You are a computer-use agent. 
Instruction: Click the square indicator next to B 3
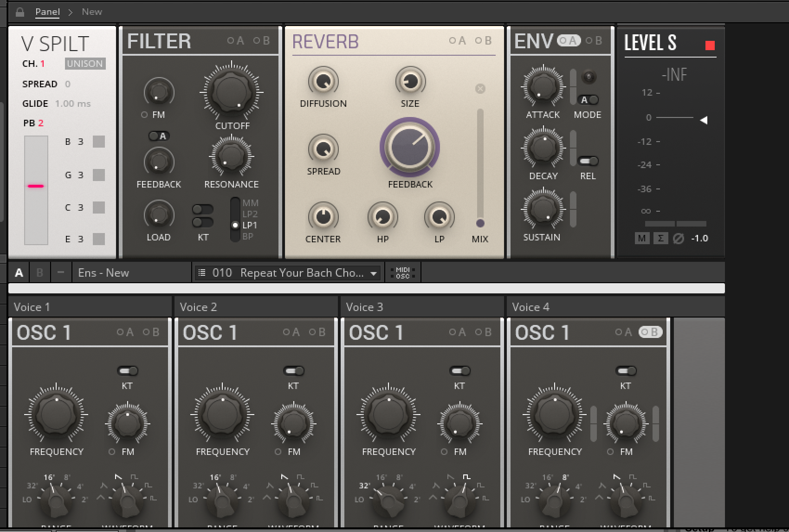pos(99,142)
